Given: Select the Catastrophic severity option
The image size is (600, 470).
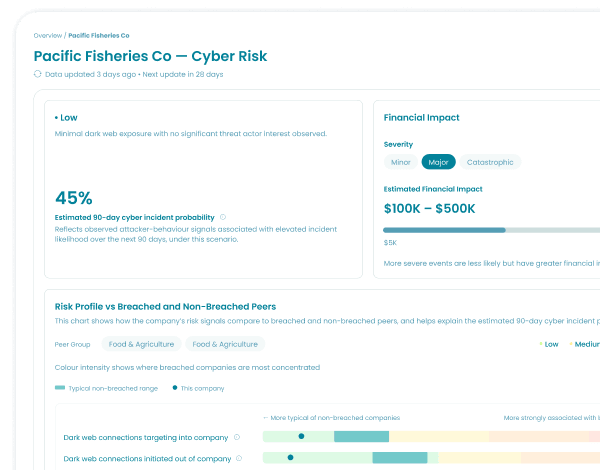Looking at the screenshot, I should pos(490,162).
